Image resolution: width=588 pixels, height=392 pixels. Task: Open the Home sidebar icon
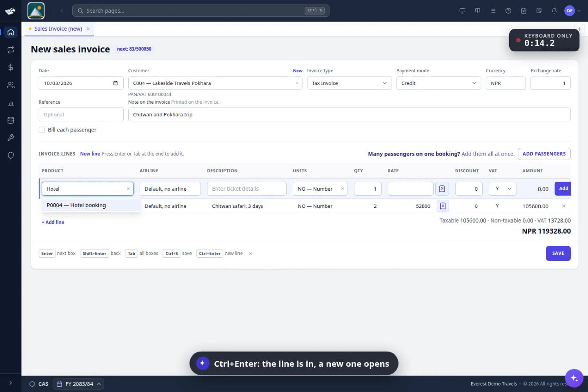pyautogui.click(x=11, y=32)
